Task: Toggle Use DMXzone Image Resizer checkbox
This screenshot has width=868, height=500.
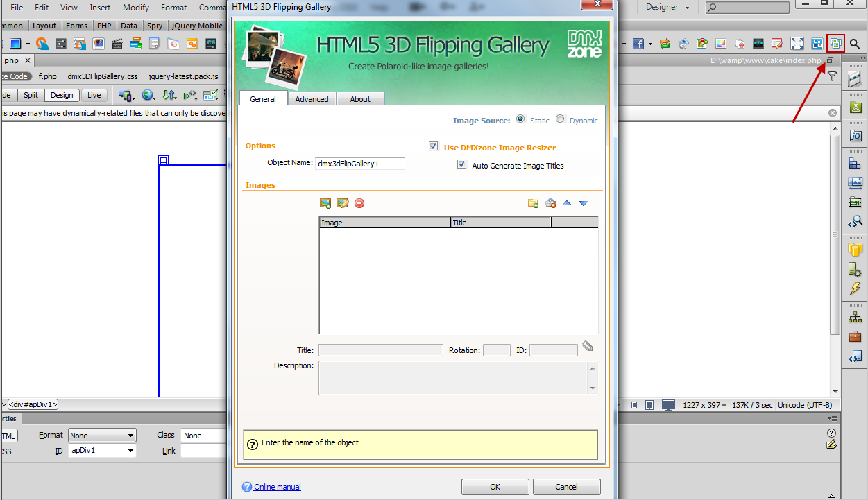Action: [x=434, y=146]
